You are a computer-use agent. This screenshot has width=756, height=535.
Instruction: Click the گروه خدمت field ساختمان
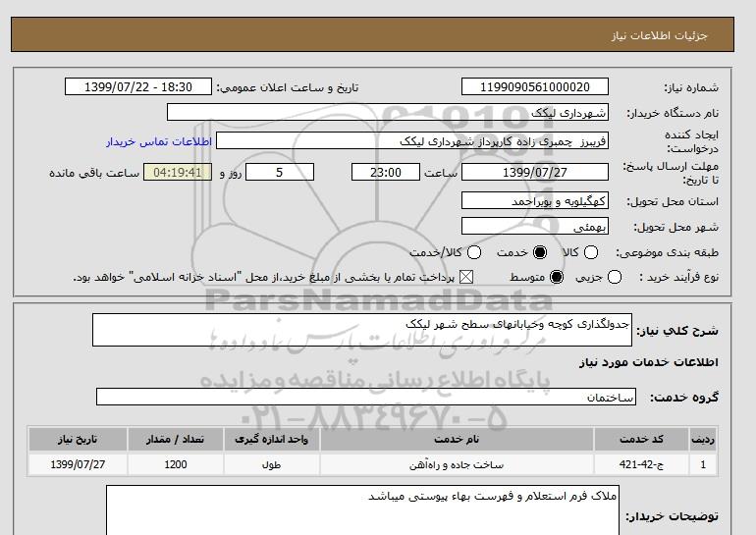tap(366, 398)
